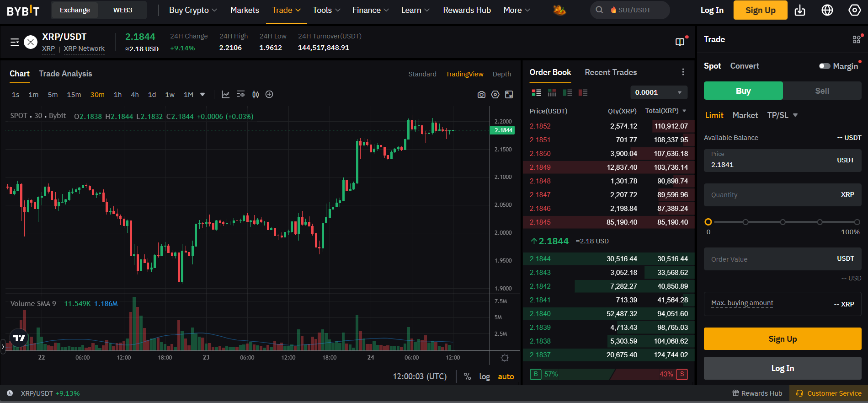Expand the Buy Crypto menu
This screenshot has width=868, height=403.
pyautogui.click(x=193, y=10)
